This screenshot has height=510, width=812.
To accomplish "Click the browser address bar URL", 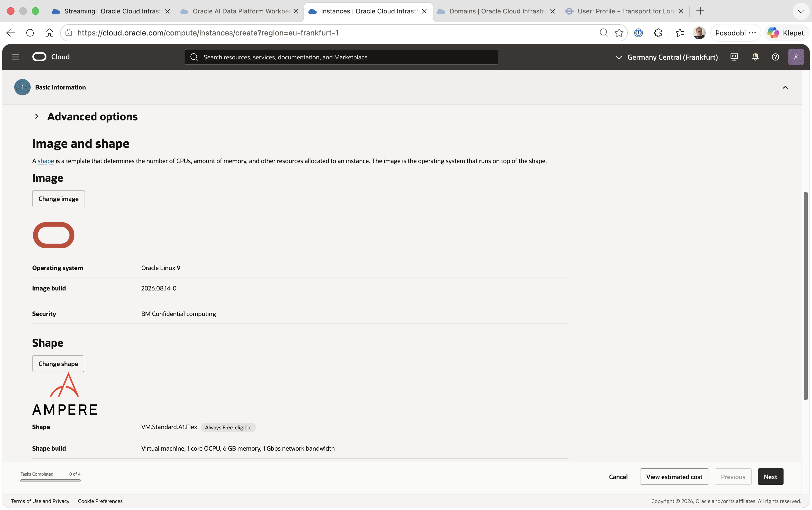I will (x=208, y=33).
